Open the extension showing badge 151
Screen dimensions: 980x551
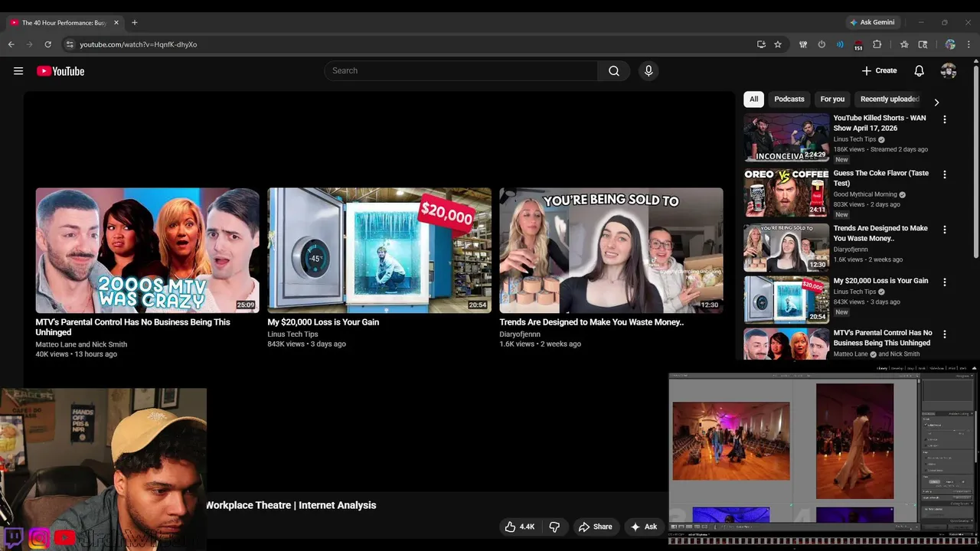(x=858, y=45)
